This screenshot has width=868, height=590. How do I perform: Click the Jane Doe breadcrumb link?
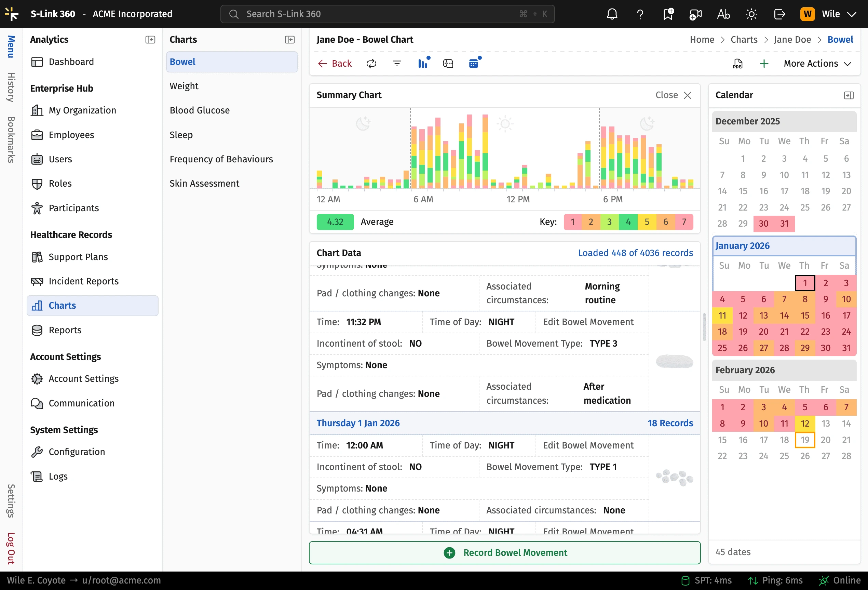coord(792,40)
